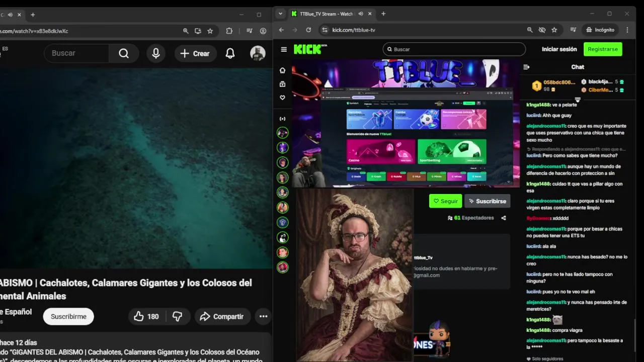
Task: Open Chrome profile icon in YouTube window
Action: [x=263, y=31]
